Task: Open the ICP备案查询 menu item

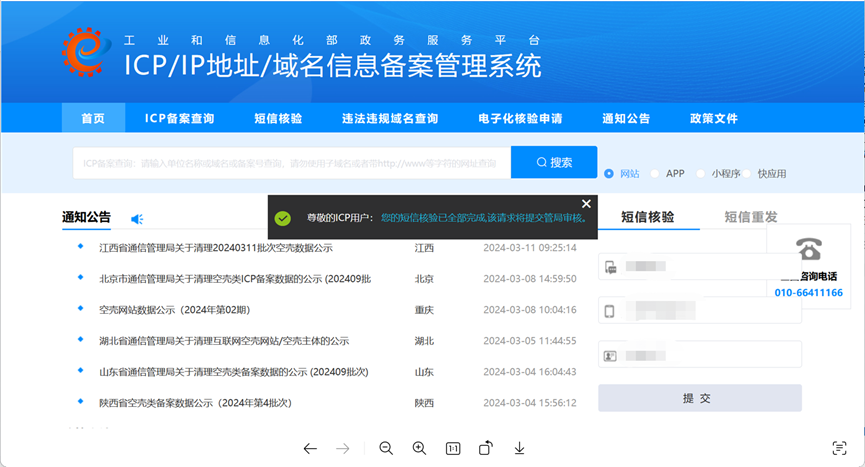Action: (179, 118)
